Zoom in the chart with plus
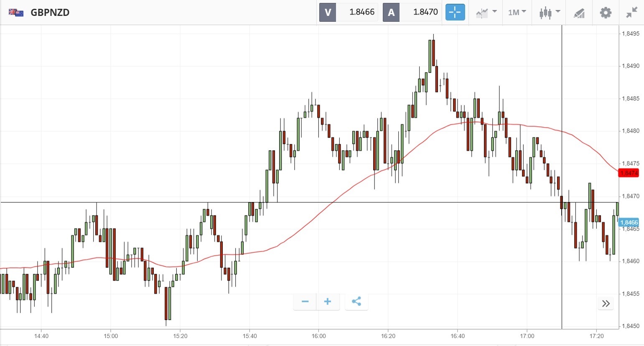 [x=328, y=302]
